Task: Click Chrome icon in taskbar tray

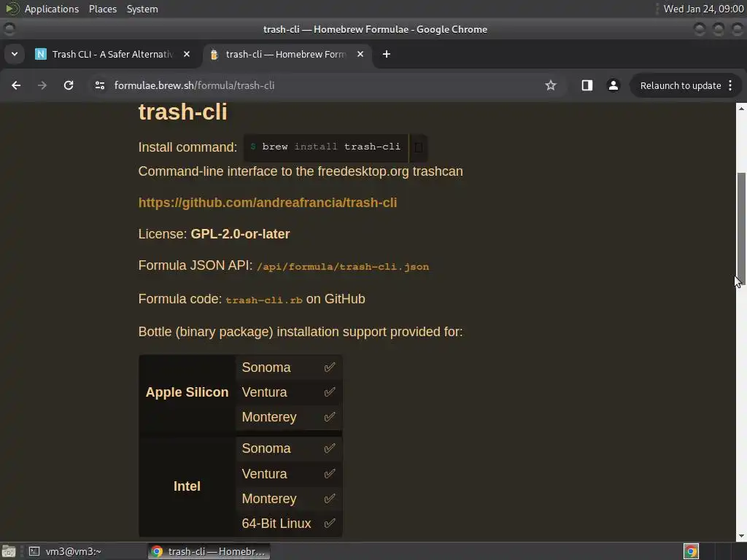Action: [691, 551]
